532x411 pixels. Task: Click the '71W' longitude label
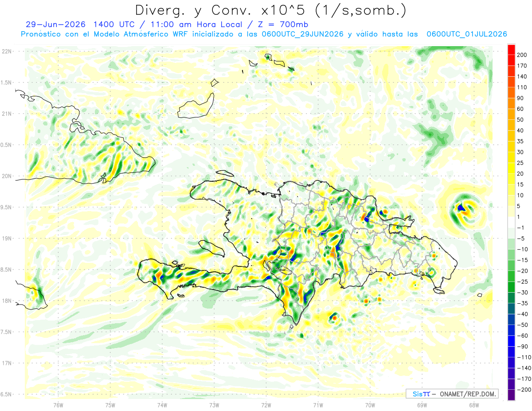pos(318,405)
